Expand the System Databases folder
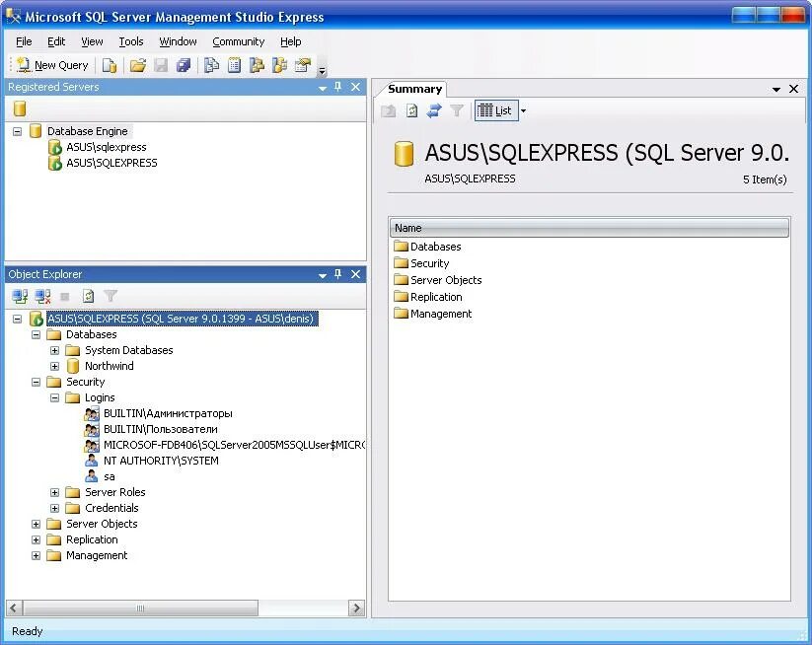 (x=54, y=350)
